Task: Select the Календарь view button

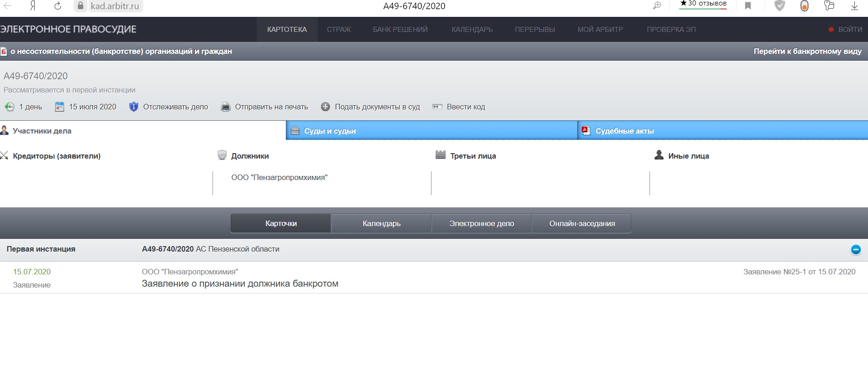Action: (x=381, y=224)
